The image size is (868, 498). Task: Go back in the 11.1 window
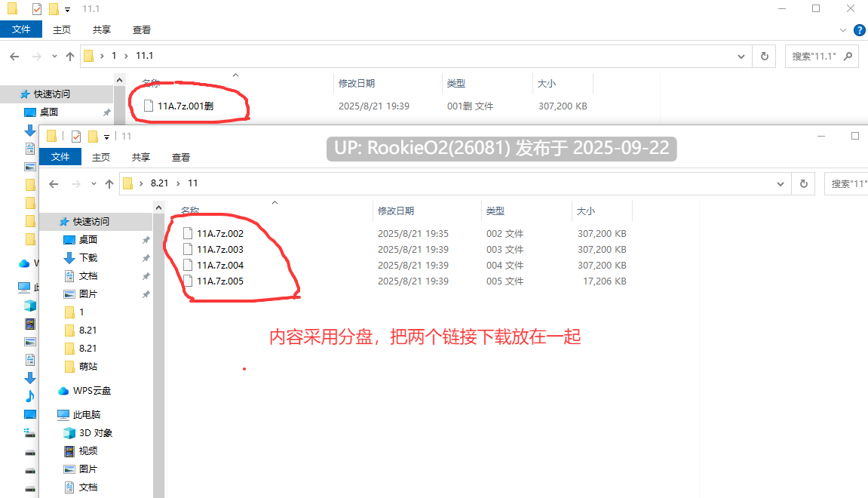[14, 57]
